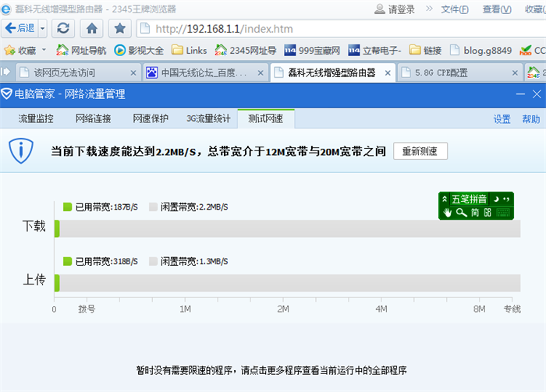Open the 立帮电子 bookmark
Screen dimensions: 546x392
(x=374, y=51)
